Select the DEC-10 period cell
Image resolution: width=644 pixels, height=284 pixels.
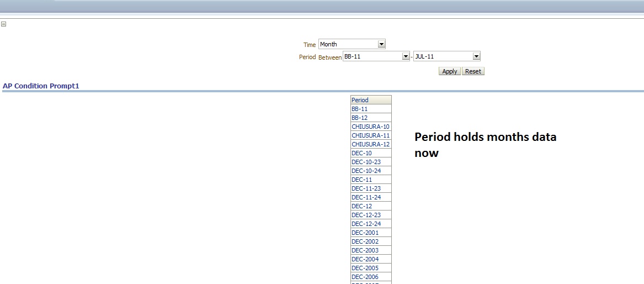tap(371, 153)
